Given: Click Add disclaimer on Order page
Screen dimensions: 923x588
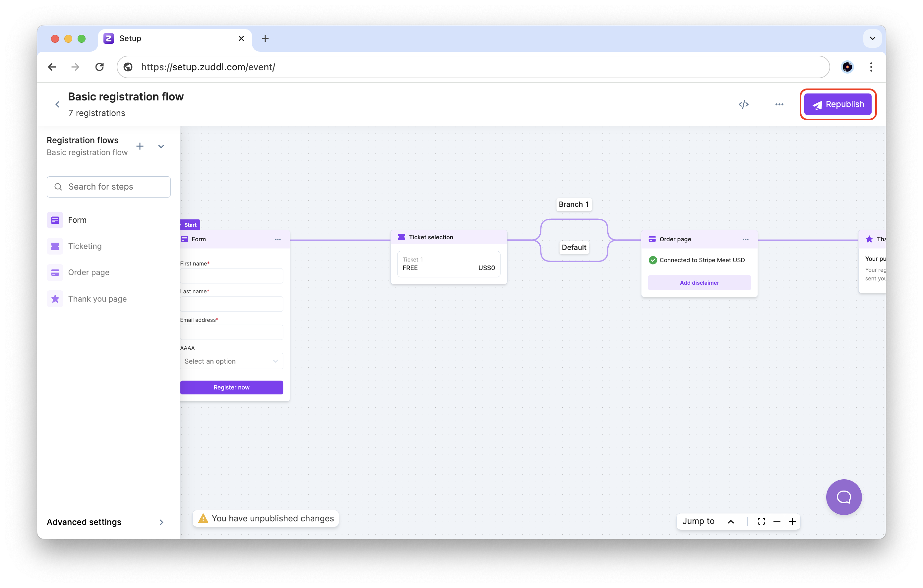Looking at the screenshot, I should (x=699, y=282).
